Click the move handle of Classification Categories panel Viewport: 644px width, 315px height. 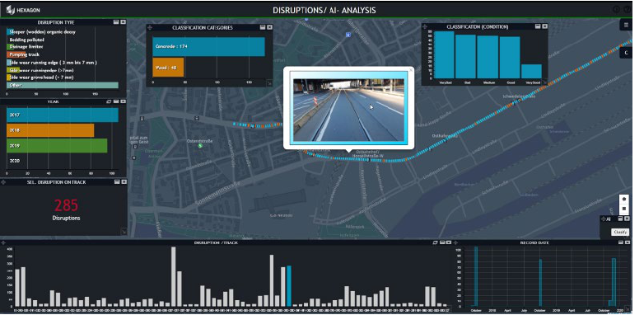tap(150, 27)
